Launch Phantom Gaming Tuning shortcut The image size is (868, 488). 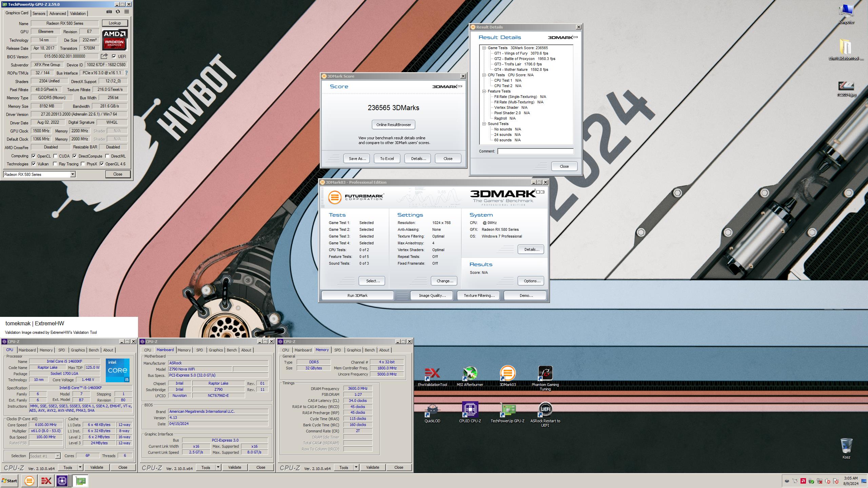tap(545, 378)
